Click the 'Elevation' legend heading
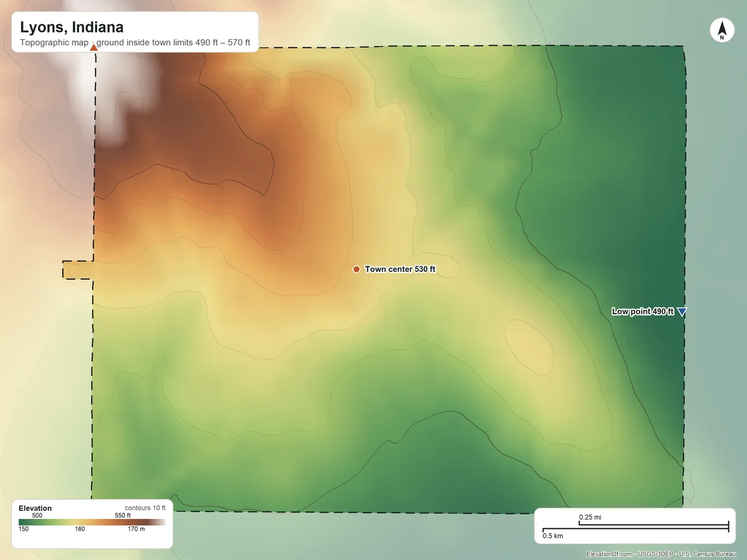This screenshot has height=560, width=747. click(x=35, y=508)
